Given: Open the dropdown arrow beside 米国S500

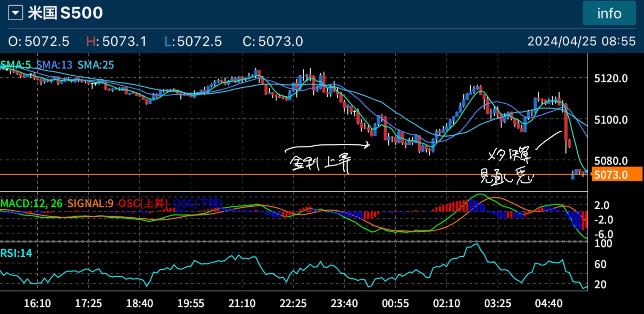Looking at the screenshot, I should coord(15,13).
